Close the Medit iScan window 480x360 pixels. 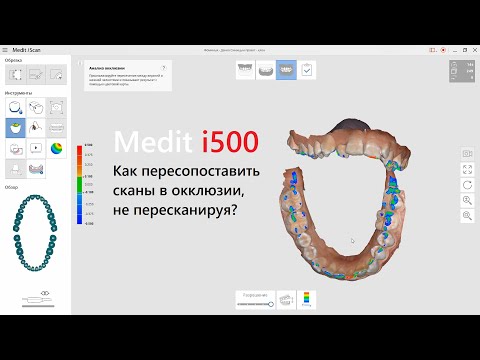tap(475, 50)
